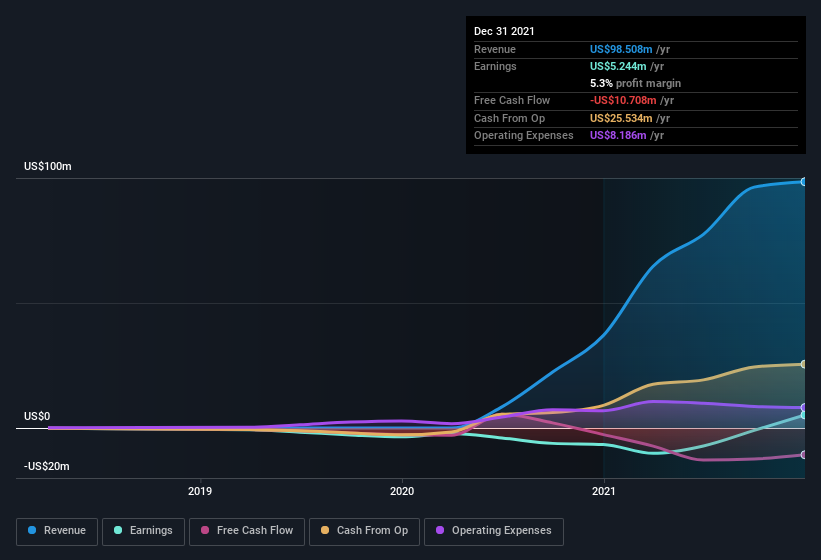Click the 5.3% profit margin text

coord(635,83)
